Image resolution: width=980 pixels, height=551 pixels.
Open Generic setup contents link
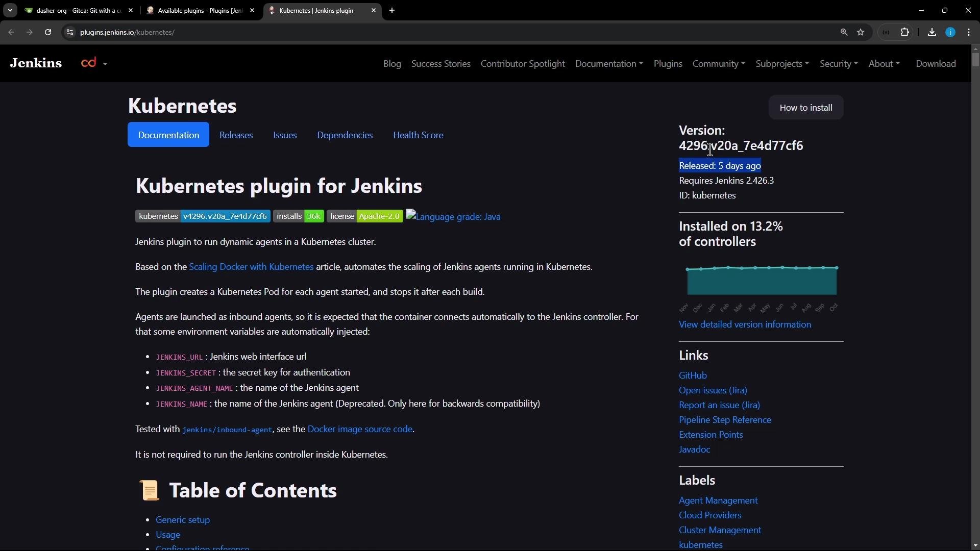tap(183, 520)
